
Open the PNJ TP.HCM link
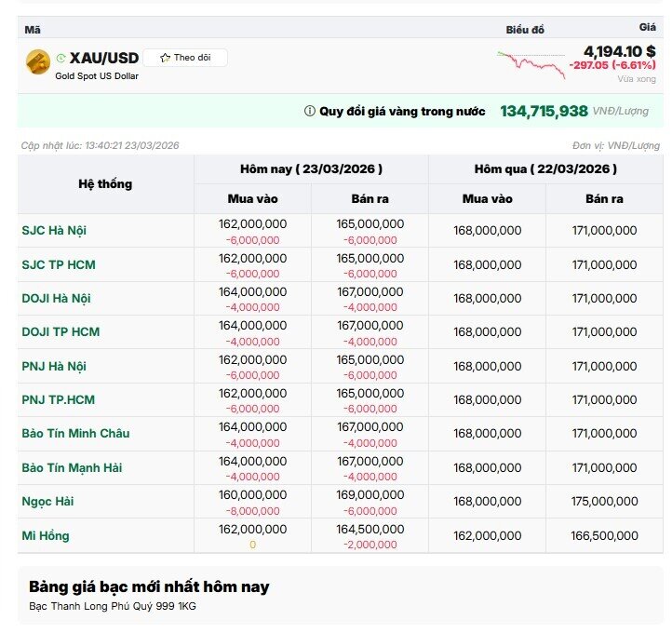tap(59, 400)
